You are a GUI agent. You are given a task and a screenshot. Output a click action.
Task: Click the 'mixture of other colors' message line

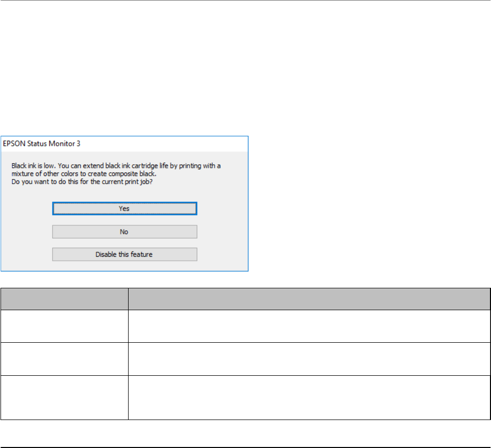click(x=84, y=174)
